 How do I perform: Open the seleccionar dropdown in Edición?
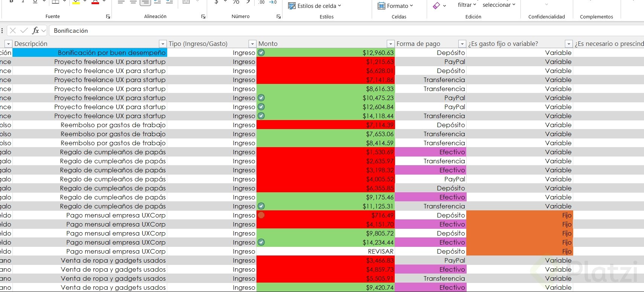pyautogui.click(x=514, y=5)
